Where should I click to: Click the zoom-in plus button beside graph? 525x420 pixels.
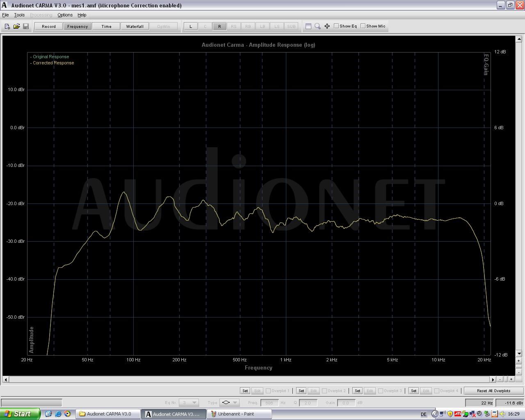pyautogui.click(x=519, y=361)
